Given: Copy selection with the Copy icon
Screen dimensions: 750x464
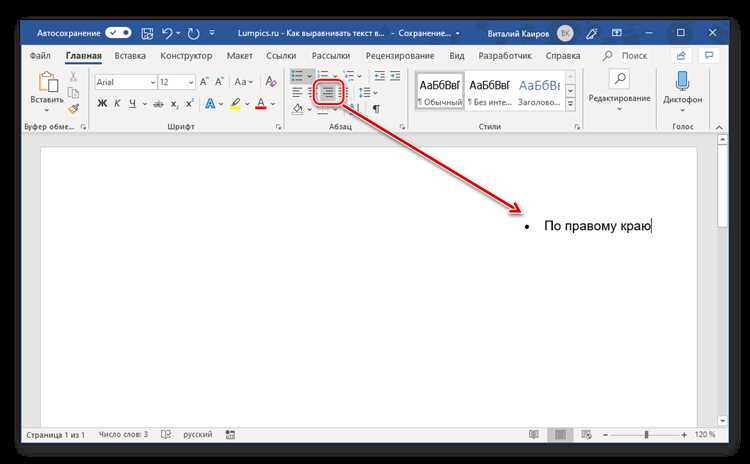Looking at the screenshot, I should pyautogui.click(x=73, y=93).
